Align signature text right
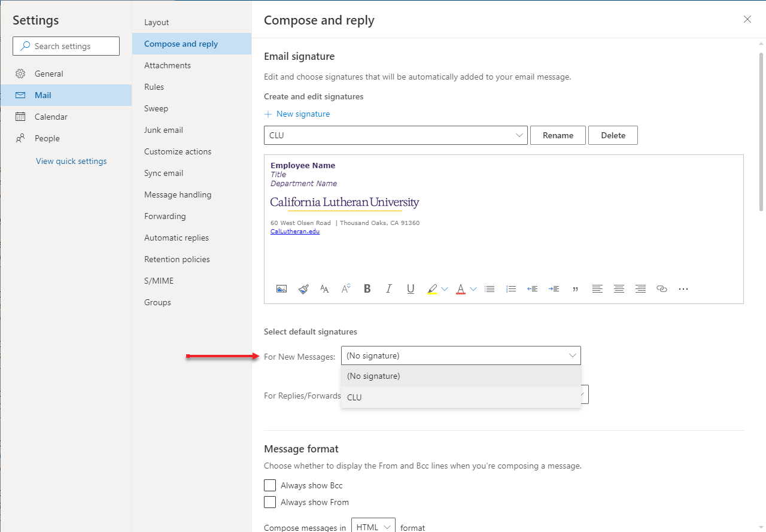 (x=640, y=289)
